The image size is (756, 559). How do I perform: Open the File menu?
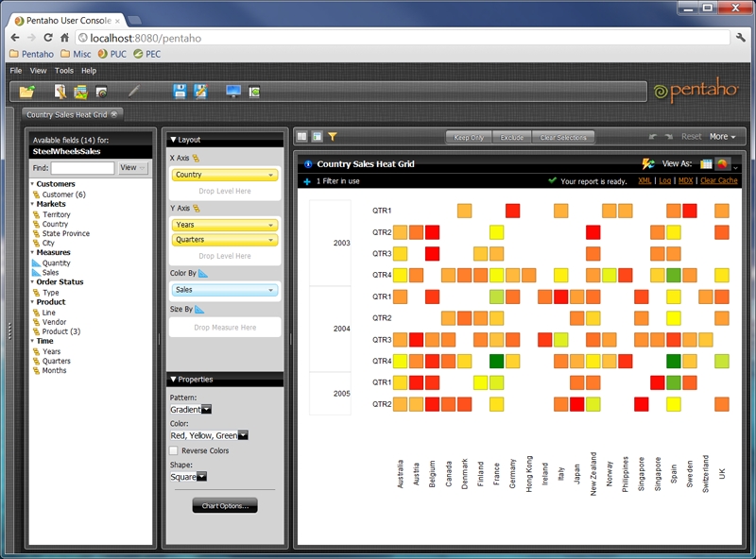pos(16,71)
